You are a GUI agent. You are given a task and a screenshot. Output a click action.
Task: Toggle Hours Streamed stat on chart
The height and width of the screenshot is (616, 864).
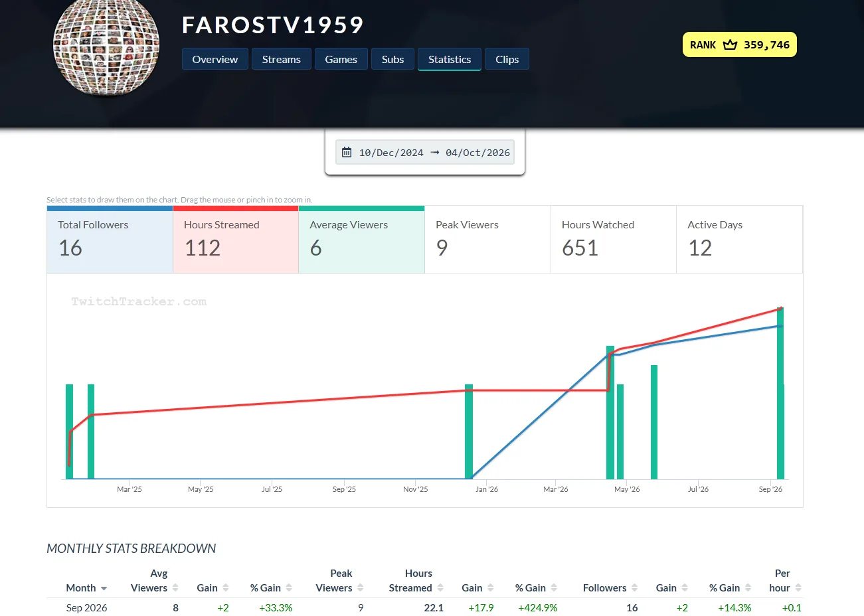(x=236, y=240)
